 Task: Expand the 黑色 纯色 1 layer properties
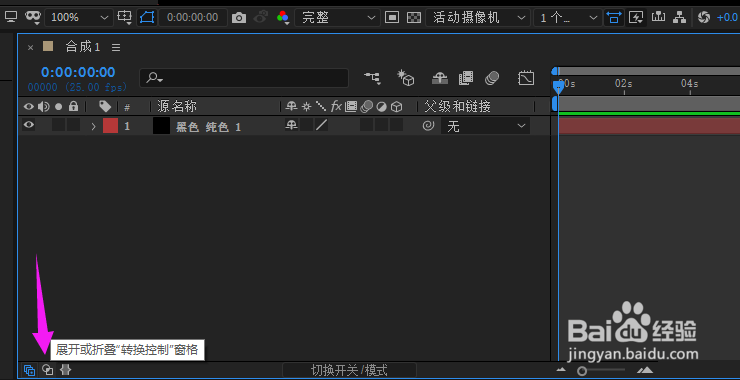pyautogui.click(x=93, y=126)
